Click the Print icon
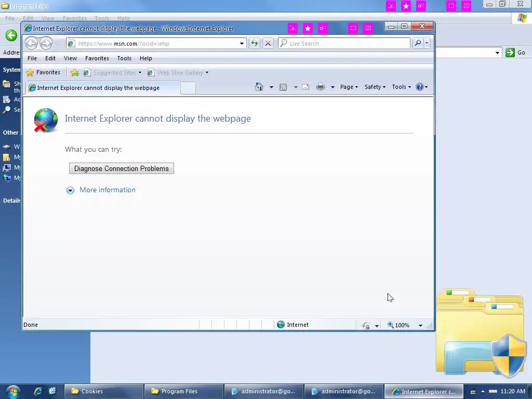Image resolution: width=532 pixels, height=399 pixels. point(320,87)
